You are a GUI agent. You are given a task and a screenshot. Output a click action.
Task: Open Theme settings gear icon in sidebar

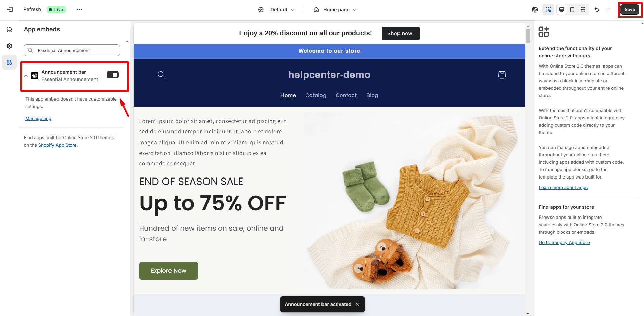[x=9, y=46]
